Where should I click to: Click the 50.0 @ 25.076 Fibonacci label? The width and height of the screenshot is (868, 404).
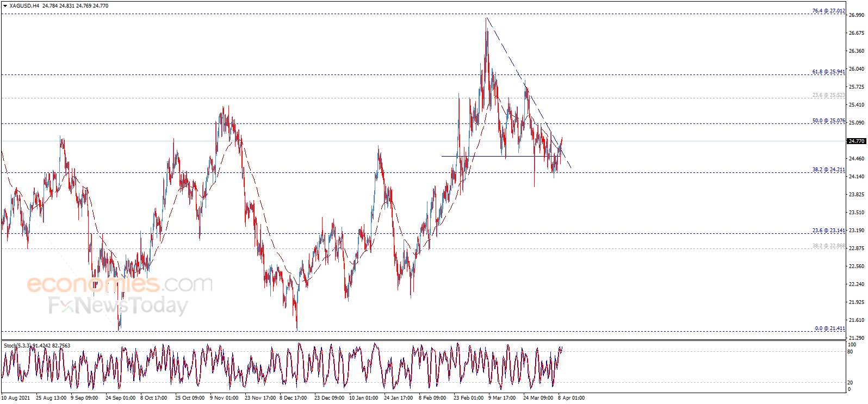point(828,121)
